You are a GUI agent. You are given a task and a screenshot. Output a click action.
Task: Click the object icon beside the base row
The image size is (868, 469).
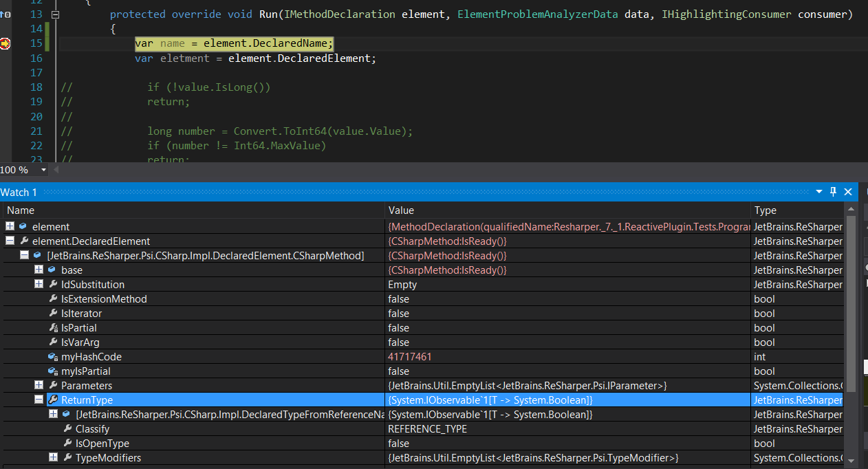(52, 270)
